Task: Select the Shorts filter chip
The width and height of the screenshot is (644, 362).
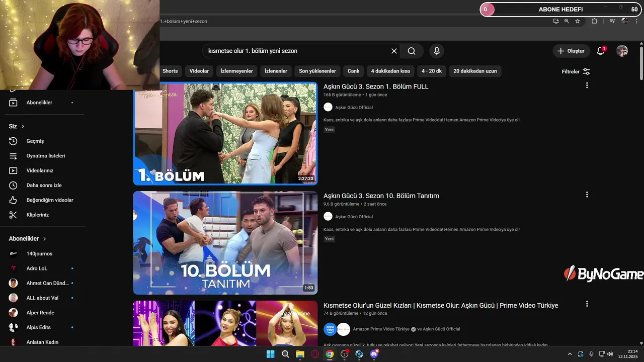Action: [x=170, y=71]
